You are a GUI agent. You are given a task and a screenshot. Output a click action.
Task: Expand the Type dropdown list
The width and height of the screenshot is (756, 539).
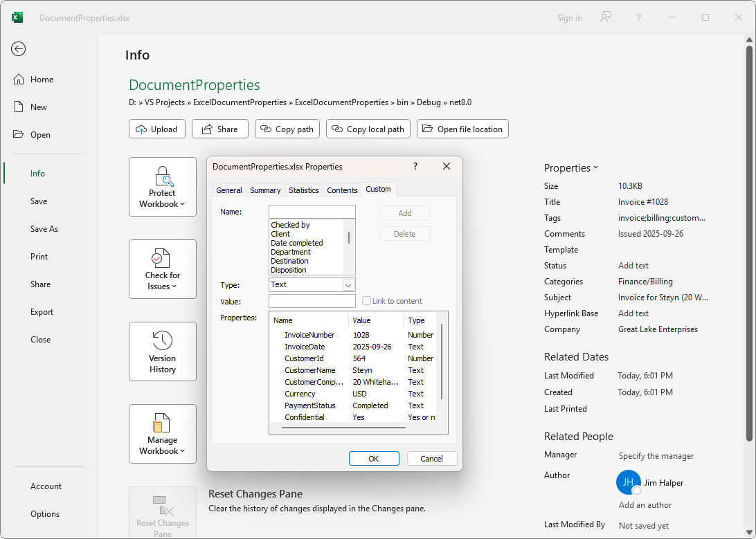coord(348,284)
